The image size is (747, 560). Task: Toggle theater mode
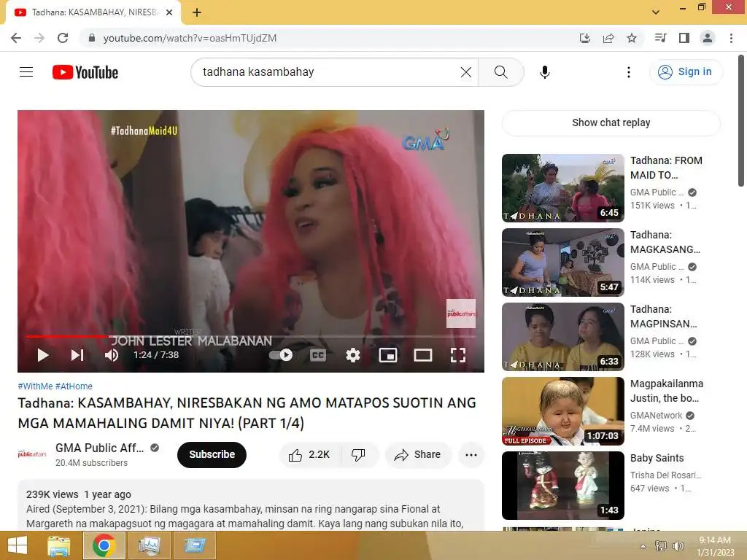pos(423,355)
